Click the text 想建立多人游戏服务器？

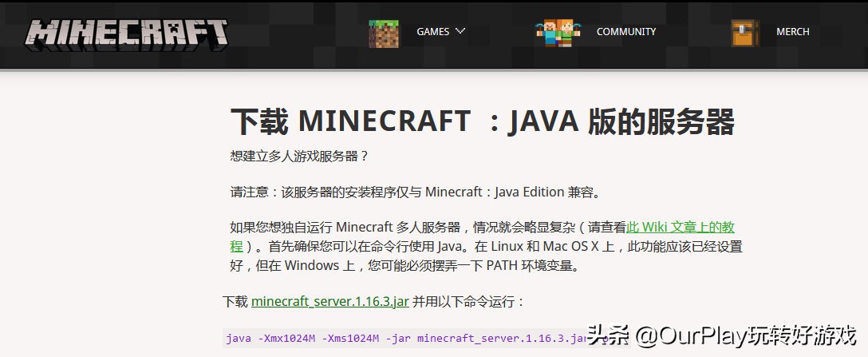pos(299,157)
